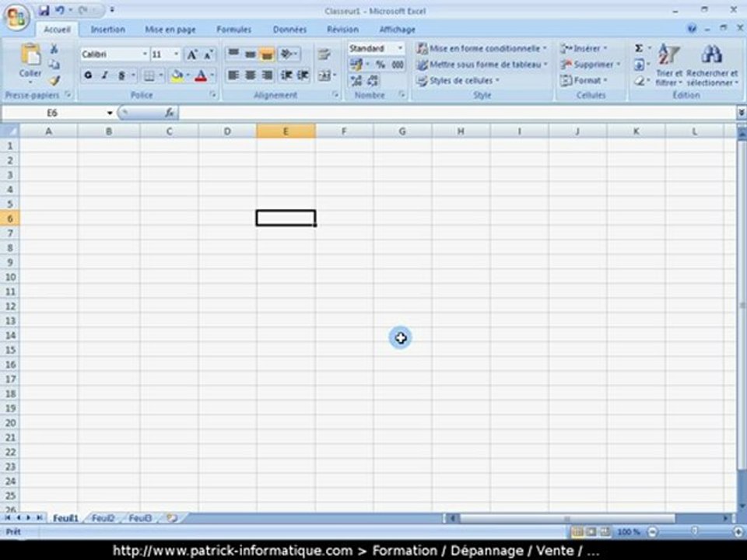Toggle italic (I) formatting
The width and height of the screenshot is (747, 560).
point(105,75)
